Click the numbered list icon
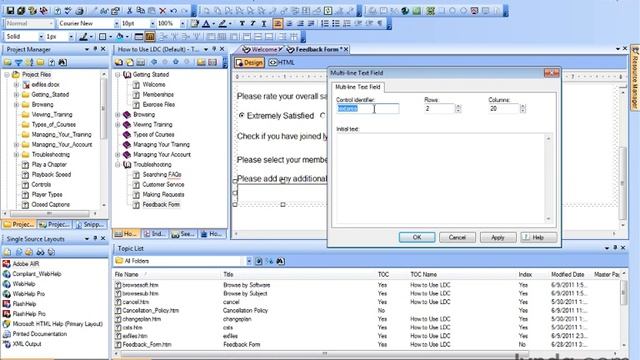640x360 pixels. coord(325,24)
